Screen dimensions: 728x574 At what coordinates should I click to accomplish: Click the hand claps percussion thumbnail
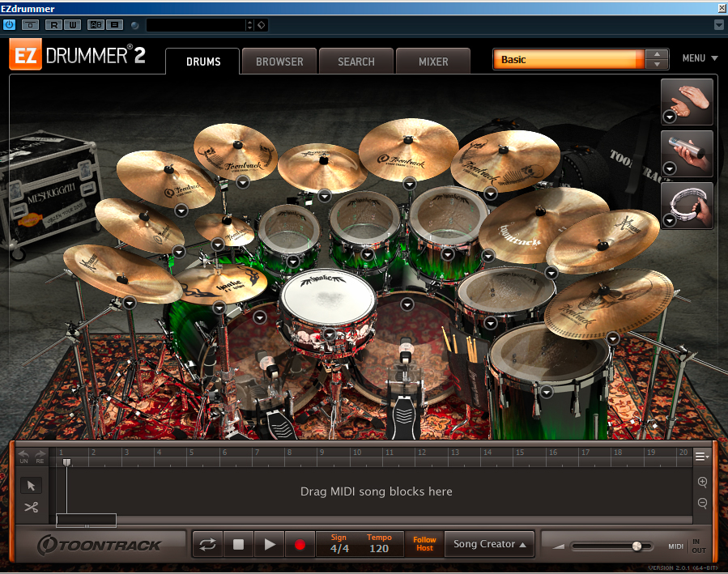pyautogui.click(x=688, y=102)
